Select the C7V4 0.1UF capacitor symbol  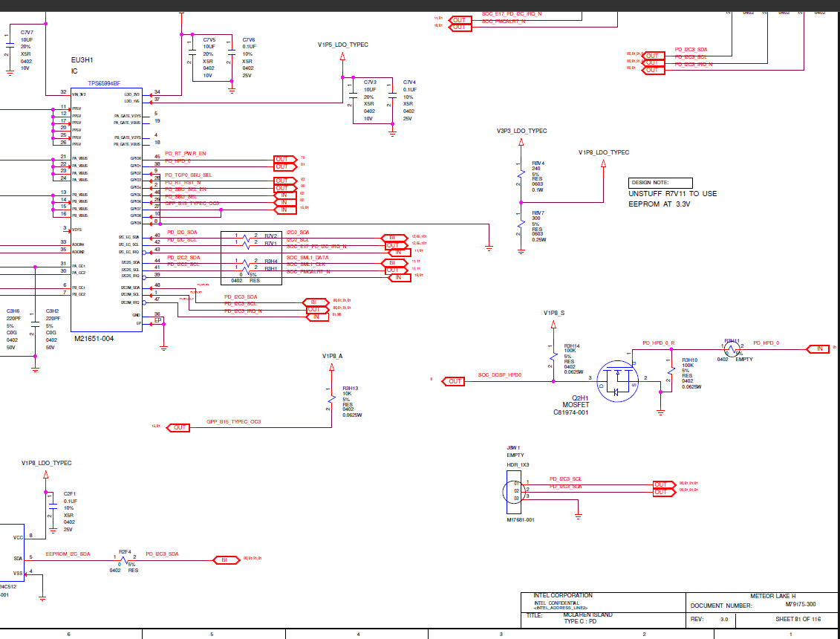(x=392, y=95)
